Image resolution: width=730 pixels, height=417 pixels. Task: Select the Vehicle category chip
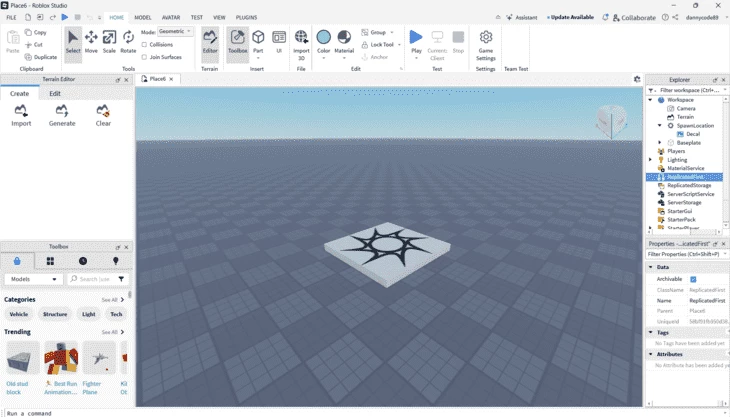coord(19,314)
